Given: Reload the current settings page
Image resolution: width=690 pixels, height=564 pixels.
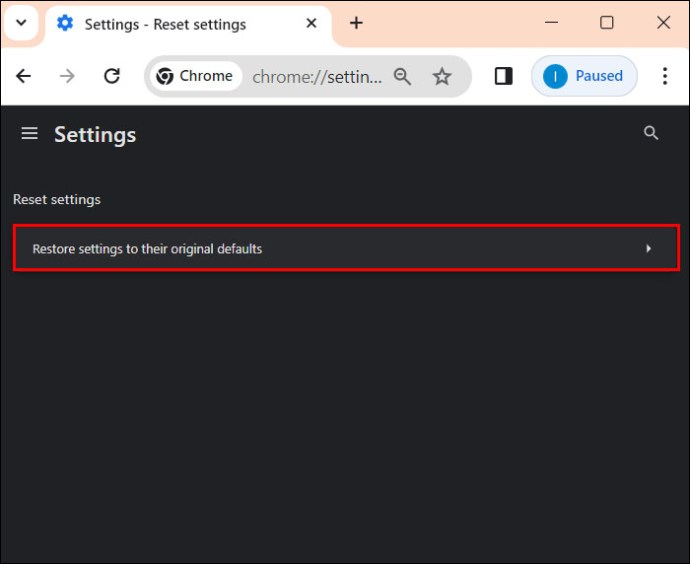Looking at the screenshot, I should pos(112,76).
